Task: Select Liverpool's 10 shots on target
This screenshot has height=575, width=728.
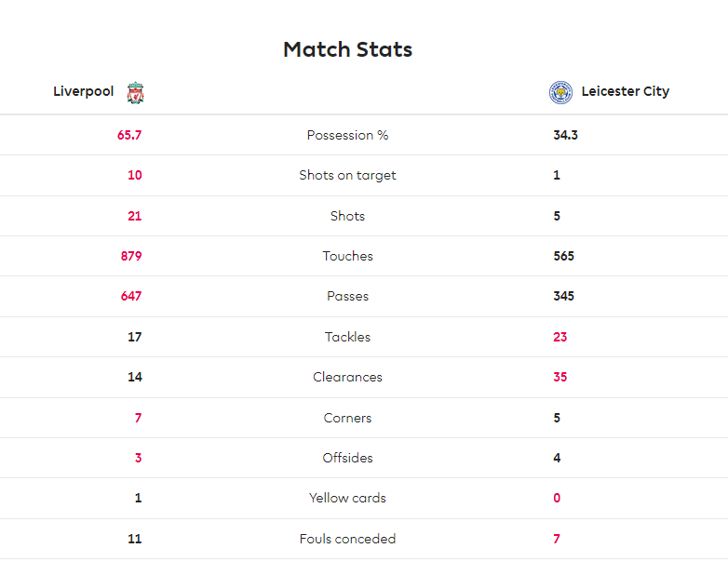Action: click(x=135, y=175)
